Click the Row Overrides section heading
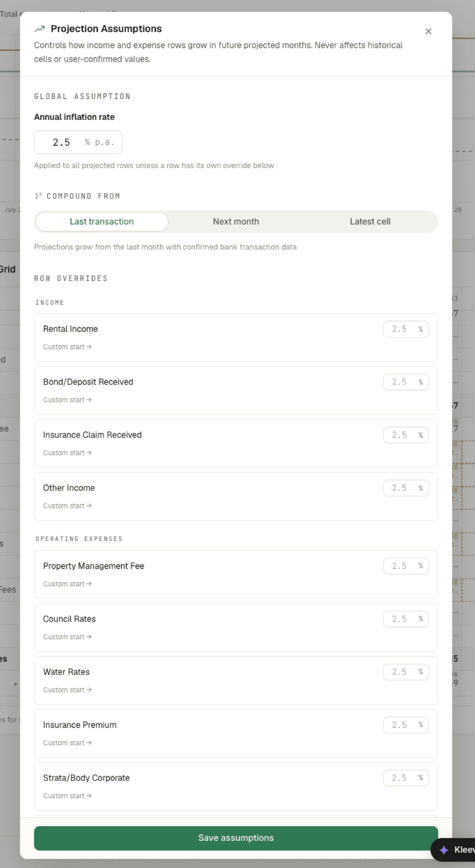This screenshot has height=868, width=475. tap(71, 278)
